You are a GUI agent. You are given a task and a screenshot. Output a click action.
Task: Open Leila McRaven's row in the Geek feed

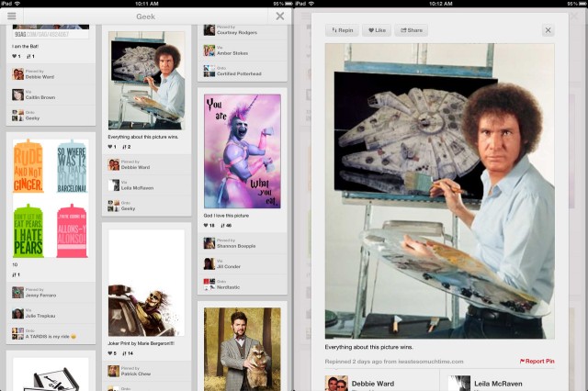[146, 185]
